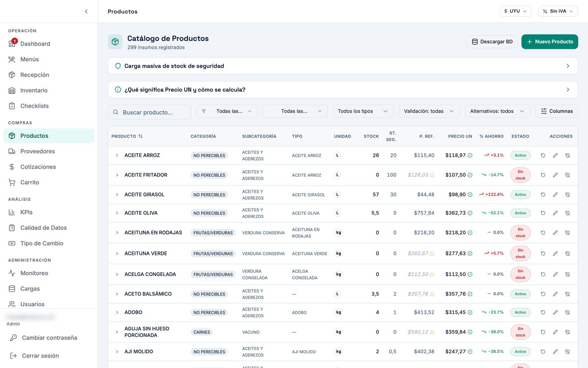Click the verified check beside $118,97

click(470, 155)
